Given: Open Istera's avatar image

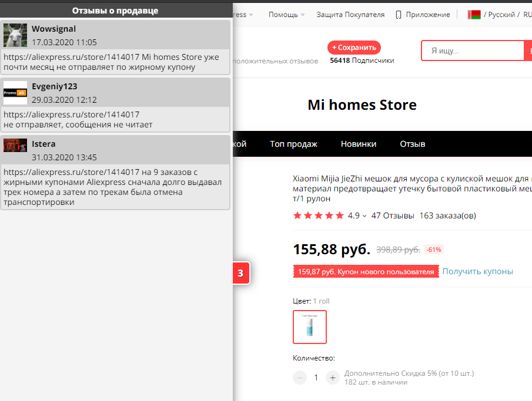Looking at the screenshot, I should pyautogui.click(x=15, y=145).
